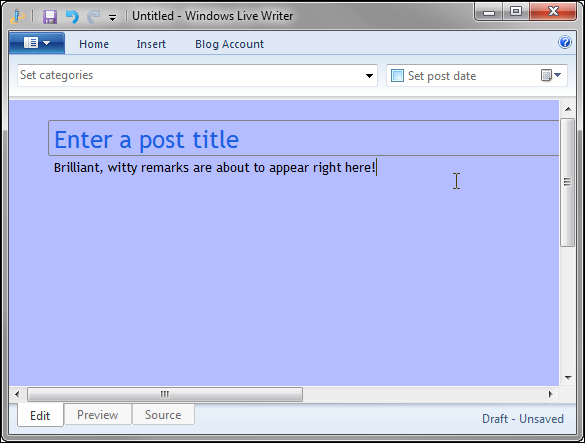Click the horizontal scrollbar thumb
The image size is (585, 443).
point(165,394)
